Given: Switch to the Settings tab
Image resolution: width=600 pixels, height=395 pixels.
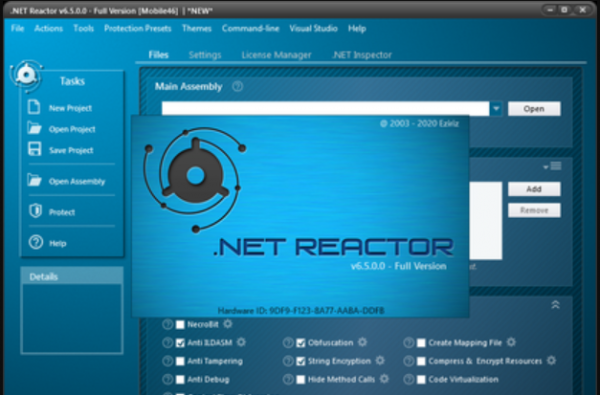Looking at the screenshot, I should click(x=205, y=55).
